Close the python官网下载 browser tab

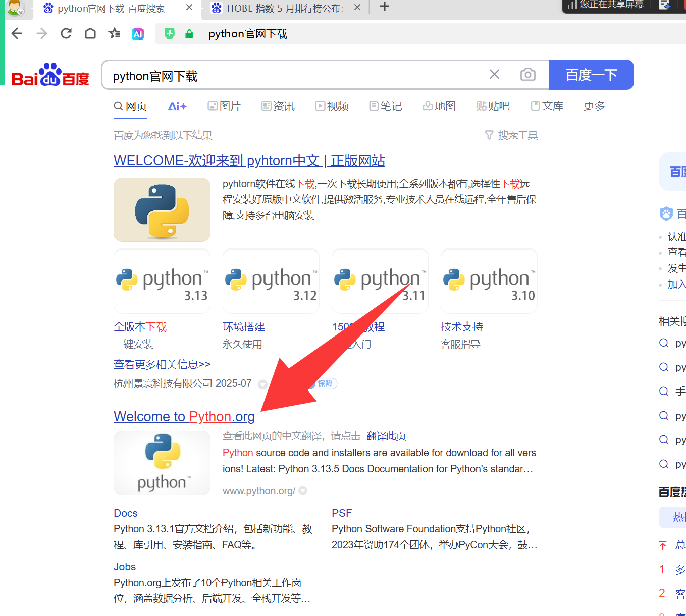tap(189, 8)
